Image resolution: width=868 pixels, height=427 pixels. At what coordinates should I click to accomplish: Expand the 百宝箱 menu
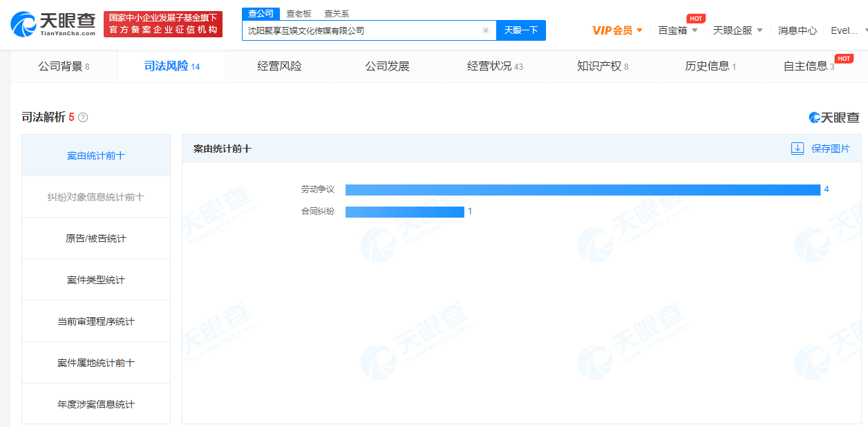pos(678,30)
